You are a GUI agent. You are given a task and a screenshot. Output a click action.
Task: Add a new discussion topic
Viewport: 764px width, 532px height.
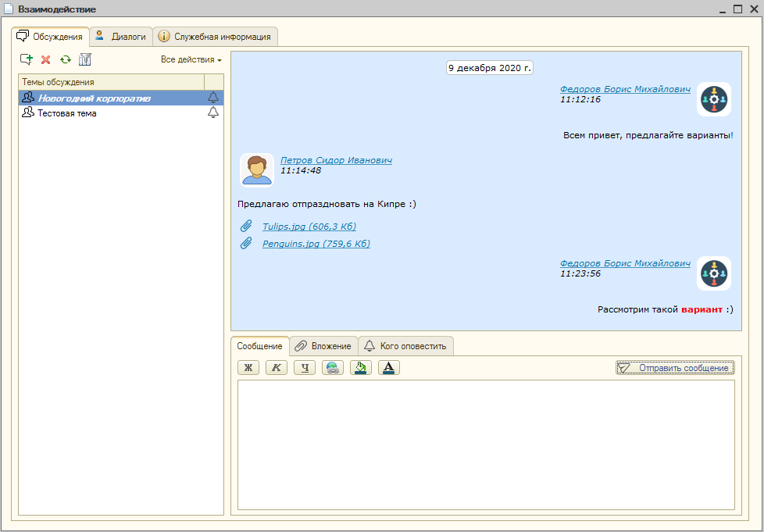[27, 59]
